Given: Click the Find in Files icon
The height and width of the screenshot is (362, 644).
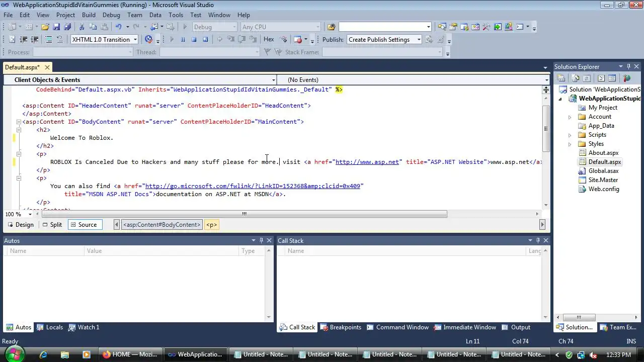Looking at the screenshot, I should pyautogui.click(x=331, y=27).
